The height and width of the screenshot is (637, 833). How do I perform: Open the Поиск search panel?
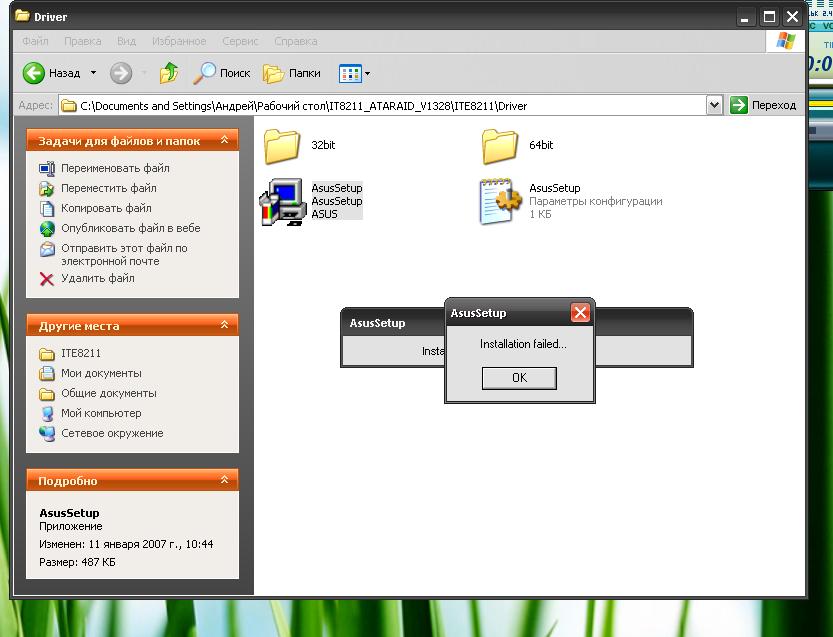point(222,73)
